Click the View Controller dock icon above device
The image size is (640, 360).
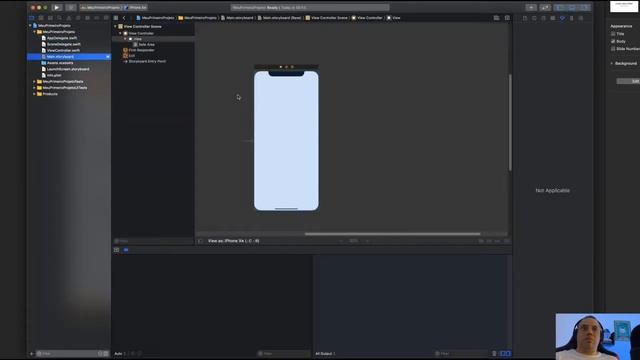(281, 67)
